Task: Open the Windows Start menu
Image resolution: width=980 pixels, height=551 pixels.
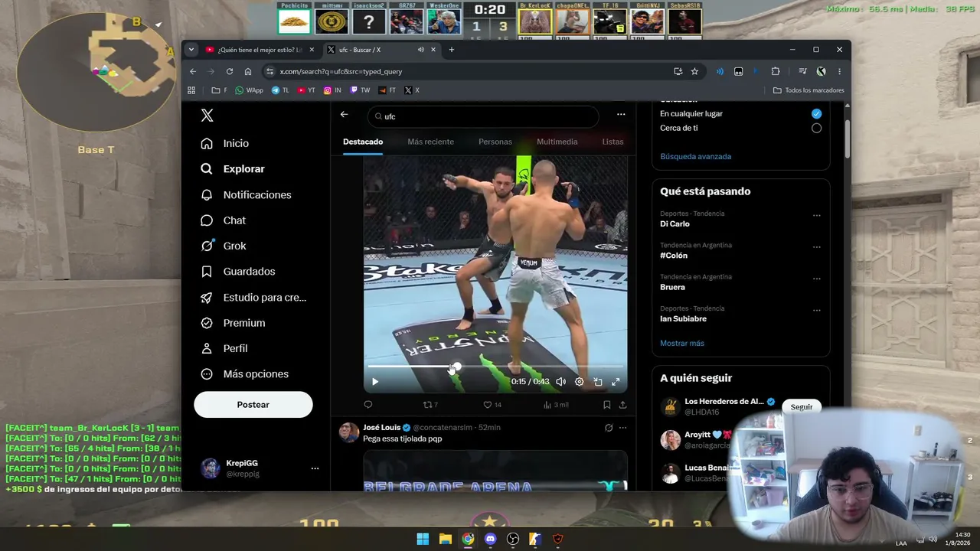Action: point(423,539)
